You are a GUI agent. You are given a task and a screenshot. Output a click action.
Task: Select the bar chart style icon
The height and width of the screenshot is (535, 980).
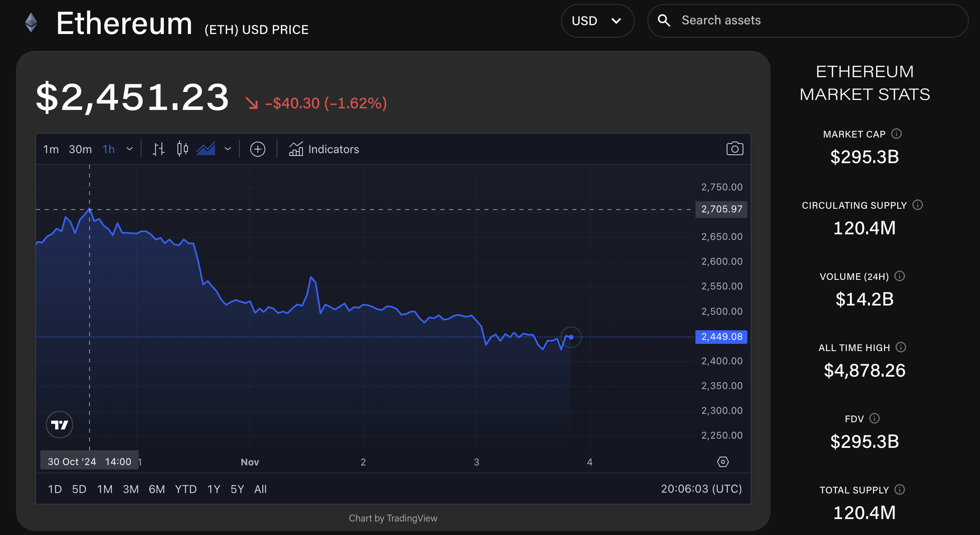[x=159, y=149]
